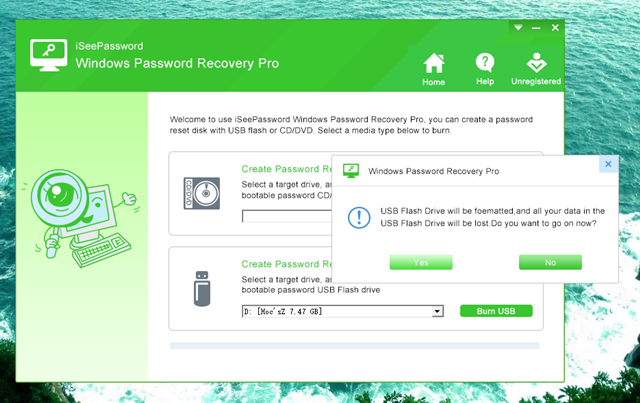The image size is (640, 403).
Task: Click the Create Password Reset USB heading
Action: pos(286,265)
